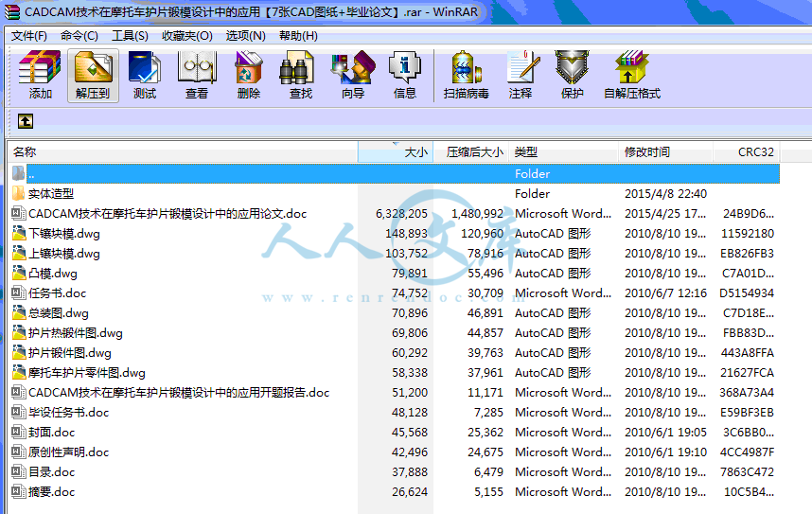The width and height of the screenshot is (812, 514).
Task: Click the 查找 (Find) binoculars icon
Action: (297, 67)
